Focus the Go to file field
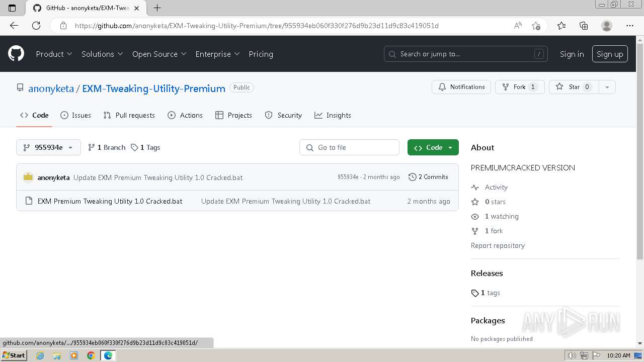Screen dimensions: 644x362 (x=355, y=147)
